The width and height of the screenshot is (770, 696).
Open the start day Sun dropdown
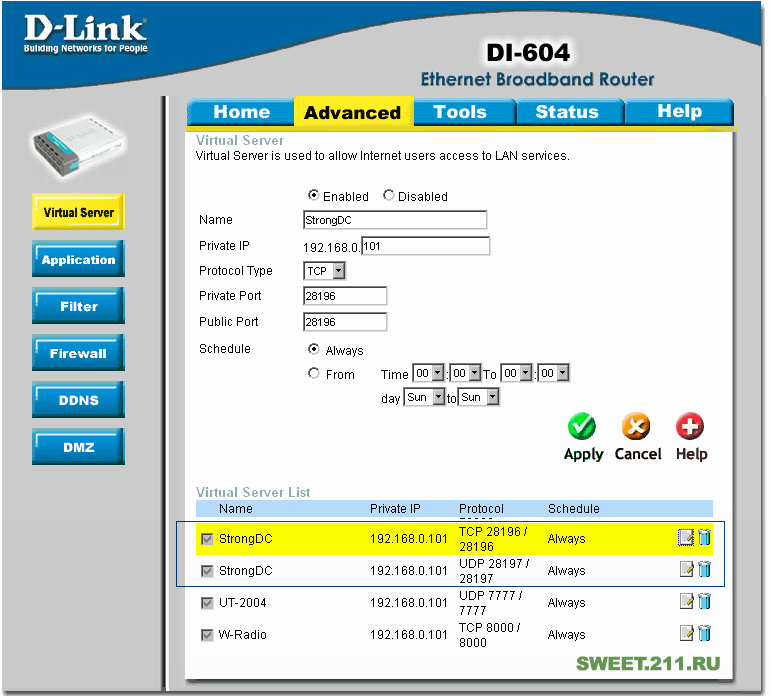click(x=424, y=397)
